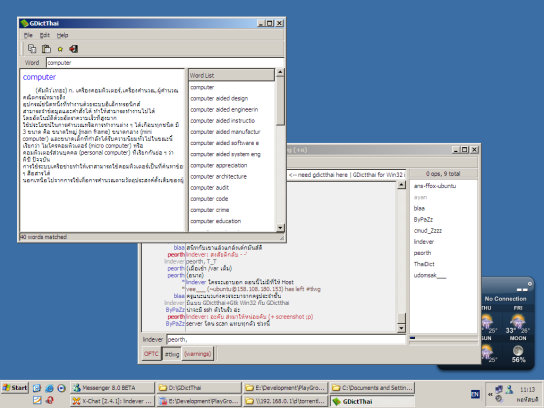Screen dimensions: 544x408
Task: Select 'computer code' in word list
Action: click(x=209, y=199)
